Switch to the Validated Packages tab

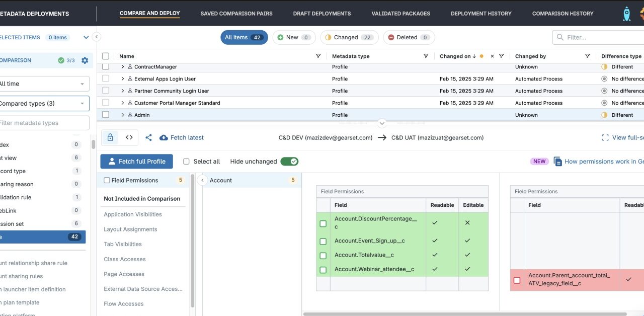pos(401,14)
